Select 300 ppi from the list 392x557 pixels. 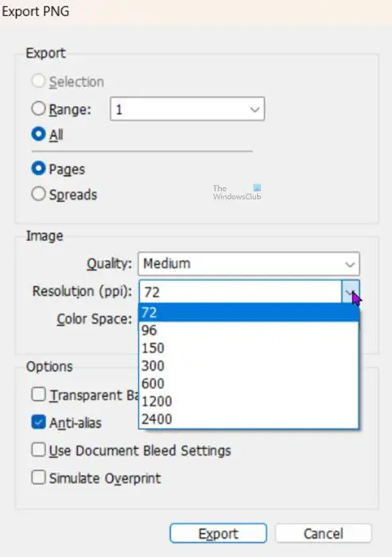tap(249, 366)
